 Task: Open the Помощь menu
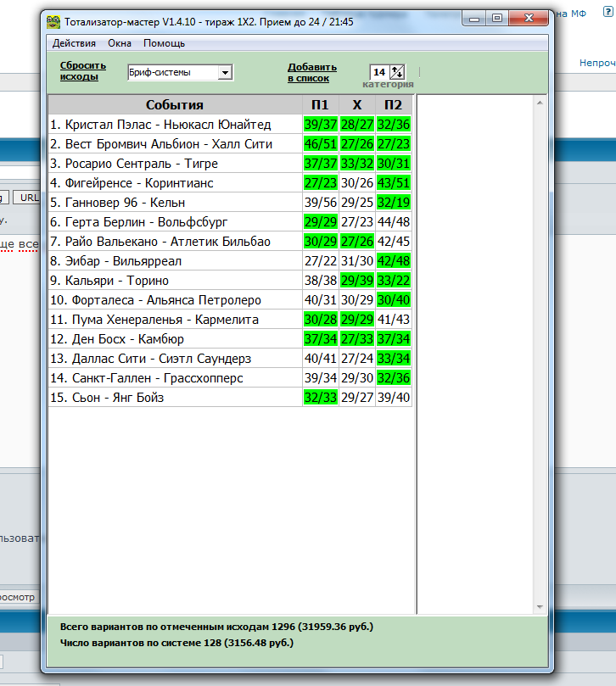(x=164, y=43)
